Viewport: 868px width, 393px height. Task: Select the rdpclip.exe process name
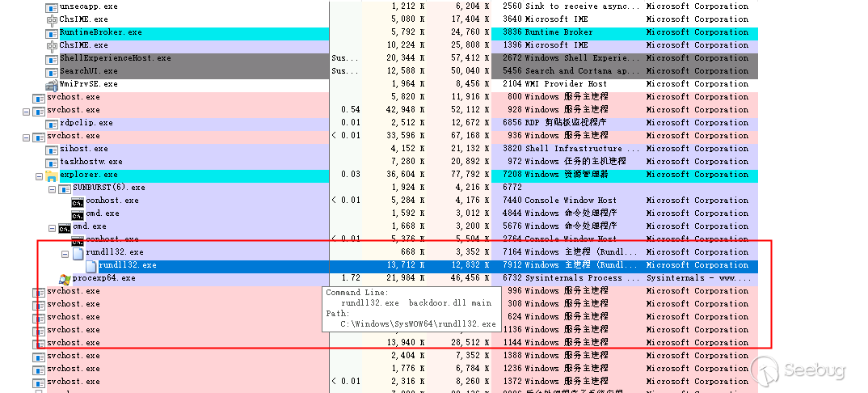point(86,123)
